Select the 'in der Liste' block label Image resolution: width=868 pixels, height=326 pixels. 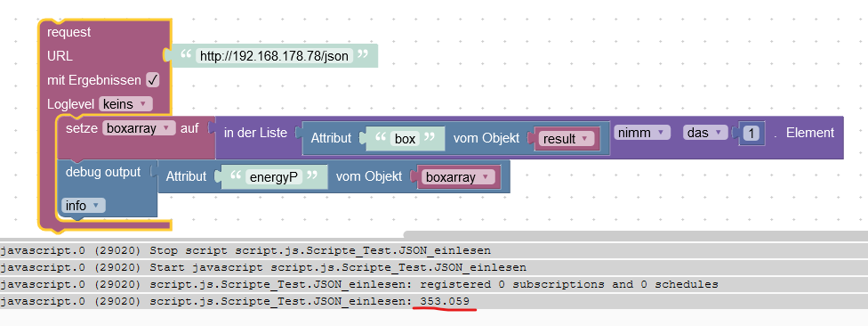pyautogui.click(x=255, y=133)
